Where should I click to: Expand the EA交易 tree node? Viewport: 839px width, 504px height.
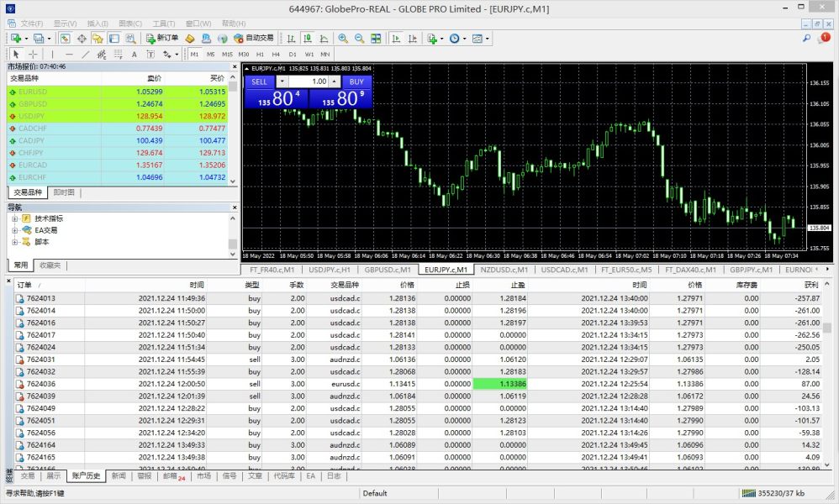pos(15,230)
